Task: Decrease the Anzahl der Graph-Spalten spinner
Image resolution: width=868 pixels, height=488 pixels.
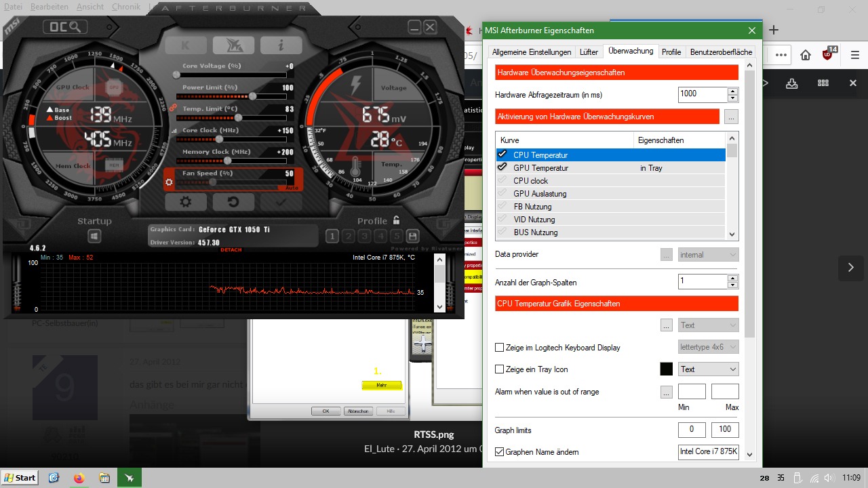Action: (732, 285)
